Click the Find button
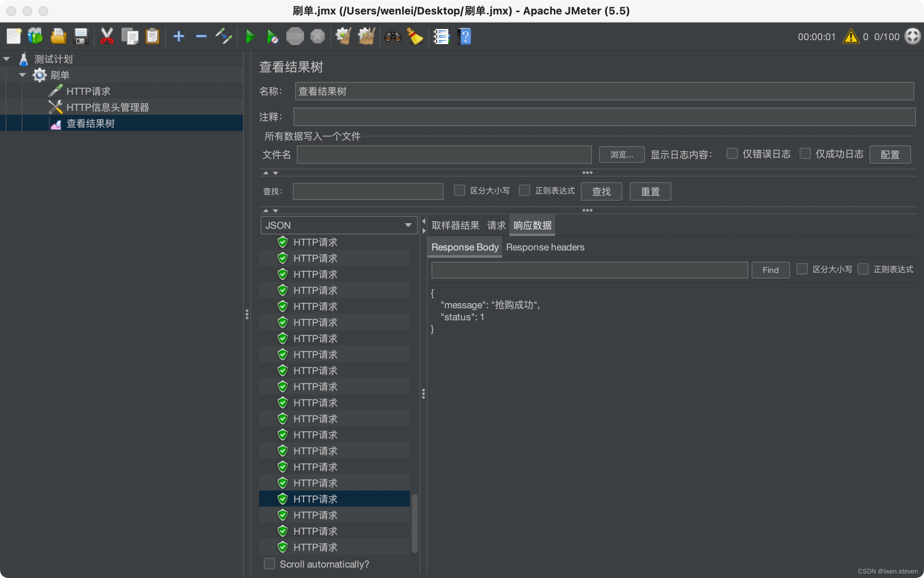The width and height of the screenshot is (924, 578). (770, 270)
